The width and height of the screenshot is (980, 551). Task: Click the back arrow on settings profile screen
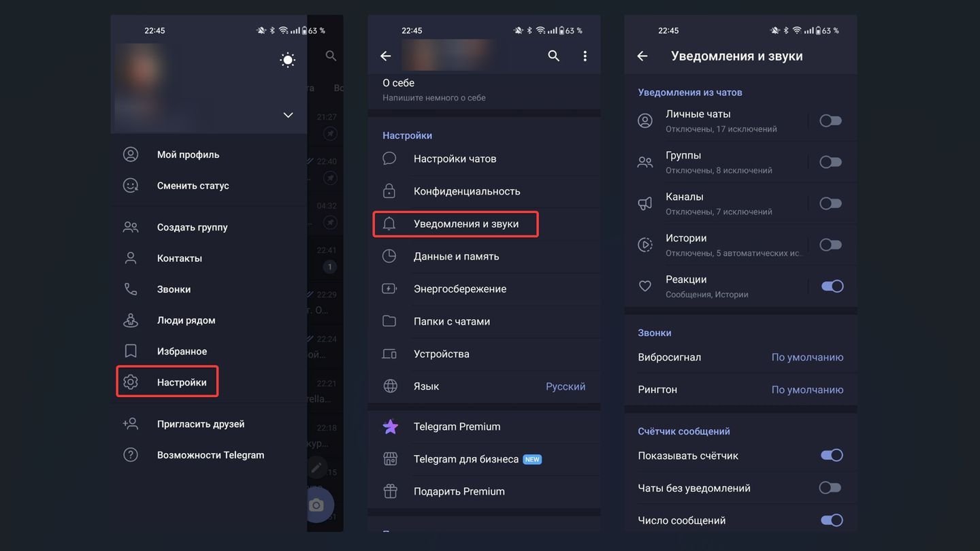tap(386, 56)
